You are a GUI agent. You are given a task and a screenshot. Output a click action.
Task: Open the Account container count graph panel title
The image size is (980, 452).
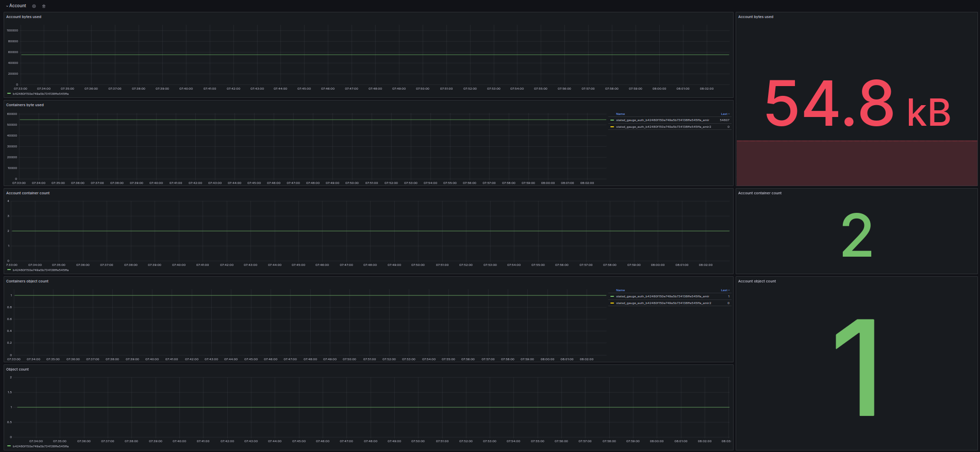pos(28,193)
